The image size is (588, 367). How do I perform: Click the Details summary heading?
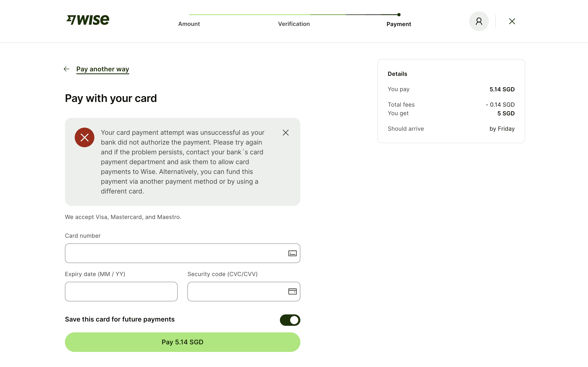pyautogui.click(x=397, y=74)
